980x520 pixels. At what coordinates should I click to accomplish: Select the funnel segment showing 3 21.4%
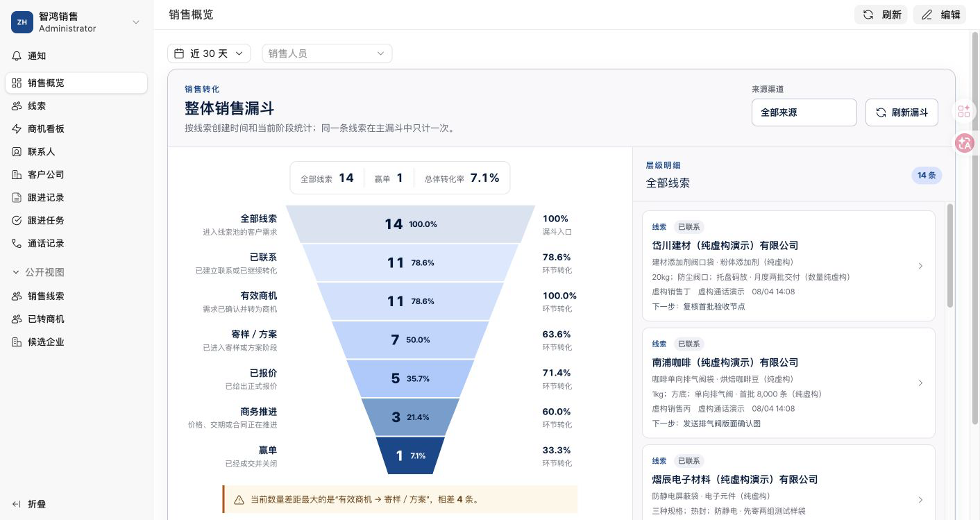(x=410, y=417)
